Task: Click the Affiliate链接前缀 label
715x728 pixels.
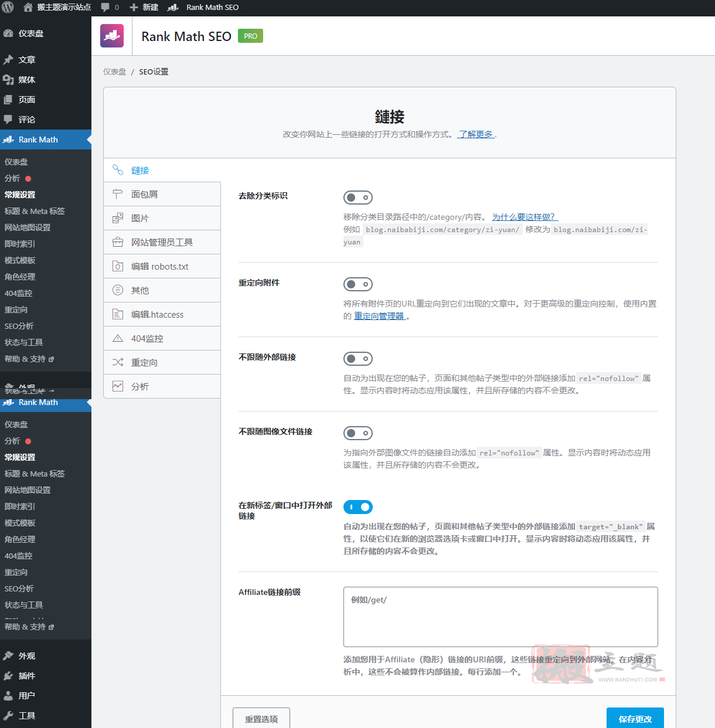Action: tap(270, 592)
